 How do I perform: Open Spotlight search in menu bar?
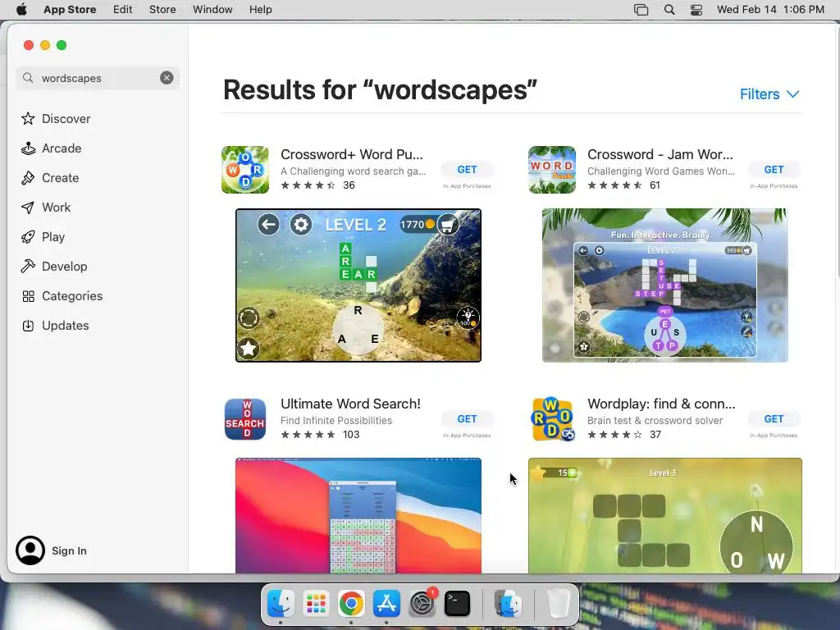pos(669,10)
